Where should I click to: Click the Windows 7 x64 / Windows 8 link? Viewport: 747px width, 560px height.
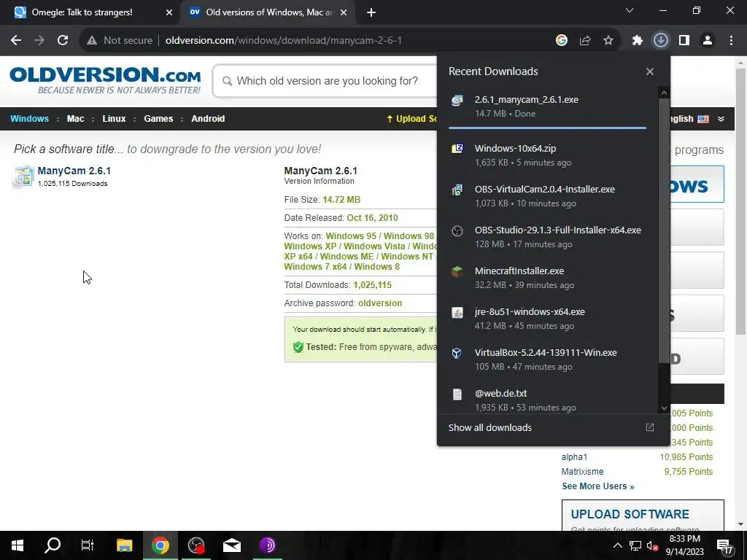pyautogui.click(x=341, y=267)
